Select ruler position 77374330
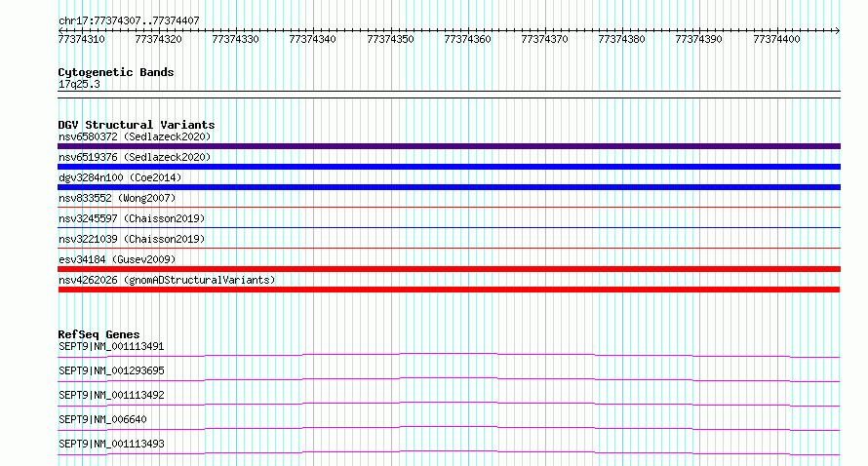The height and width of the screenshot is (466, 868). 235,39
